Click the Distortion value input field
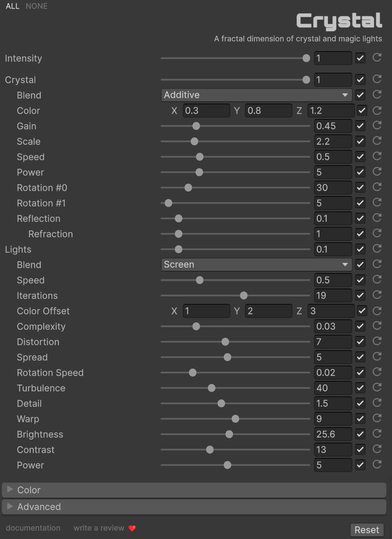The image size is (392, 539). click(333, 342)
